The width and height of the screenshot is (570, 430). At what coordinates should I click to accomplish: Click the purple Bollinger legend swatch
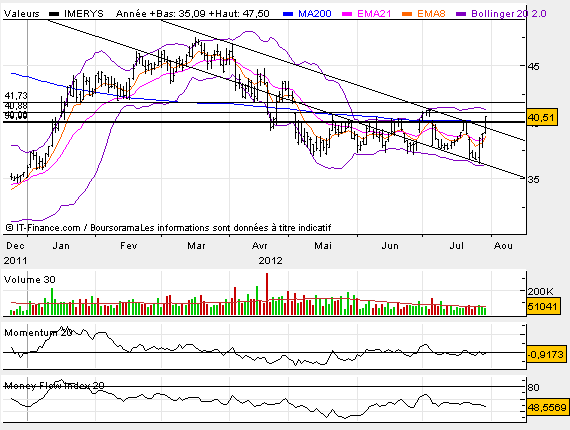[x=461, y=14]
